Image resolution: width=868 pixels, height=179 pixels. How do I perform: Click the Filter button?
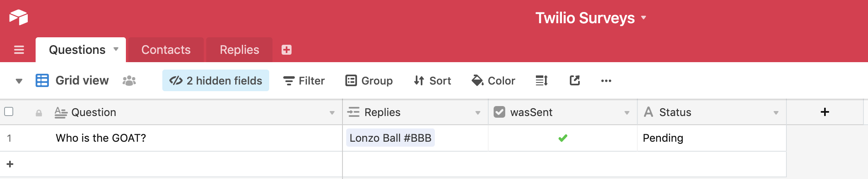click(304, 81)
